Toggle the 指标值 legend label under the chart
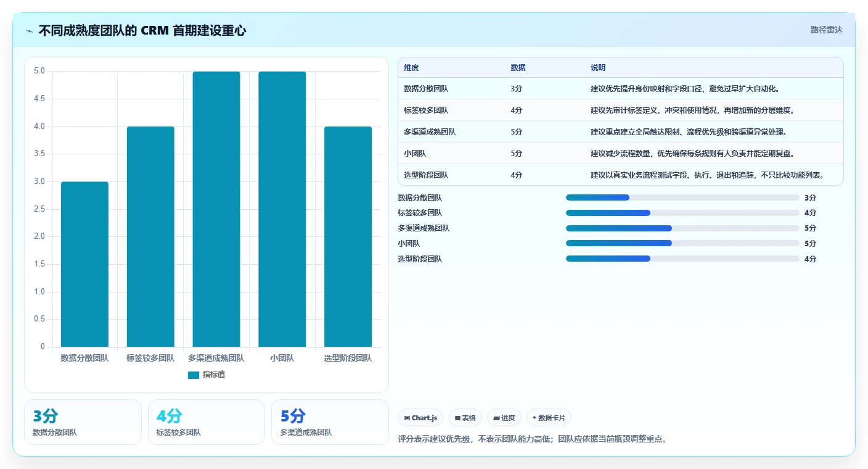868x469 pixels. (x=214, y=375)
